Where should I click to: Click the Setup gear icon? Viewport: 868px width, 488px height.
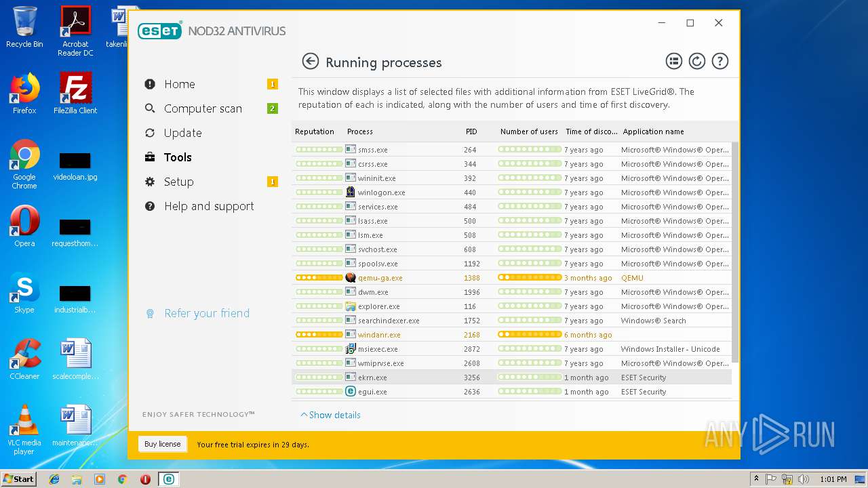pyautogui.click(x=150, y=182)
